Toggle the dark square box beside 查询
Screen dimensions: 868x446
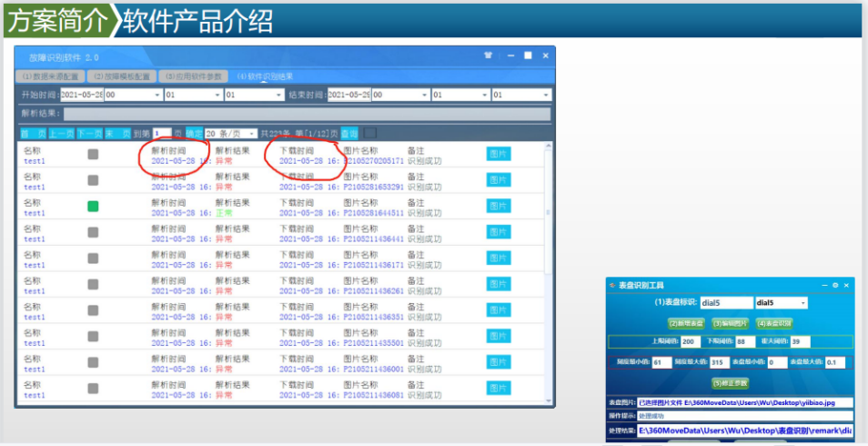coord(370,134)
